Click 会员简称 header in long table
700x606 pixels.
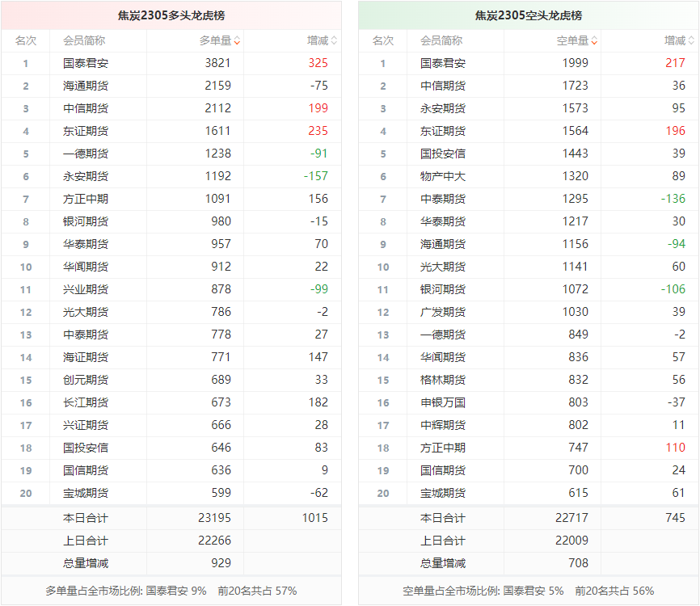pos(84,40)
